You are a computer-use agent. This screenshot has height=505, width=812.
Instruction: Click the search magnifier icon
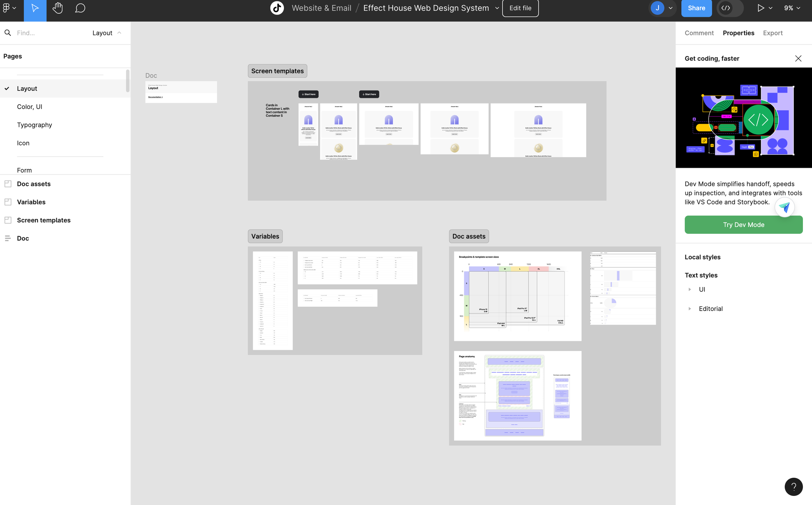(8, 33)
